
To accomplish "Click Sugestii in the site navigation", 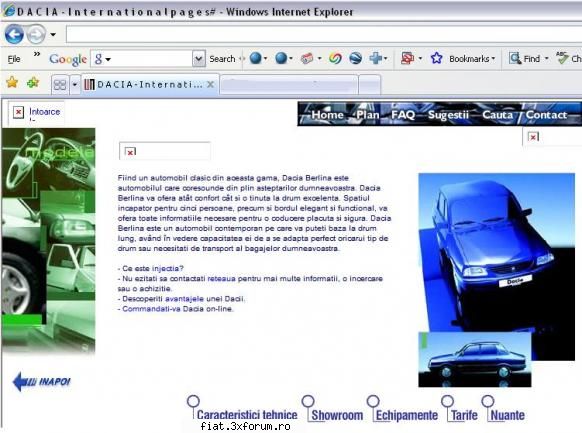I will click(448, 115).
